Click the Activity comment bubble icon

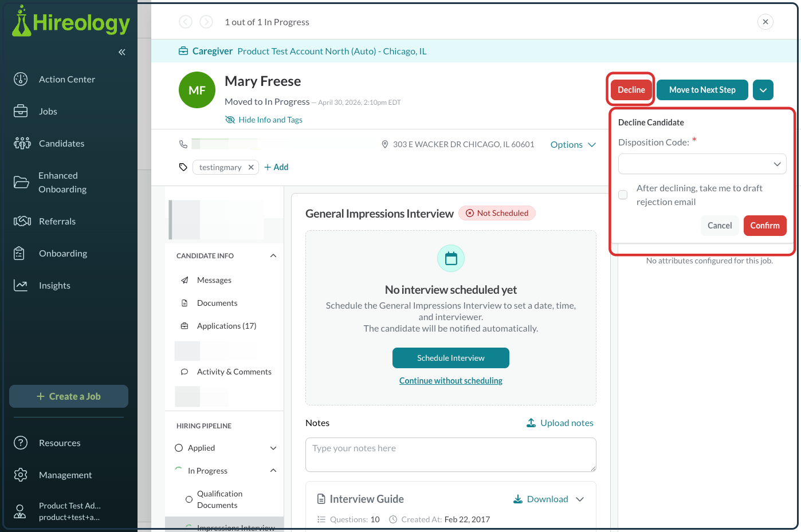[x=184, y=372]
